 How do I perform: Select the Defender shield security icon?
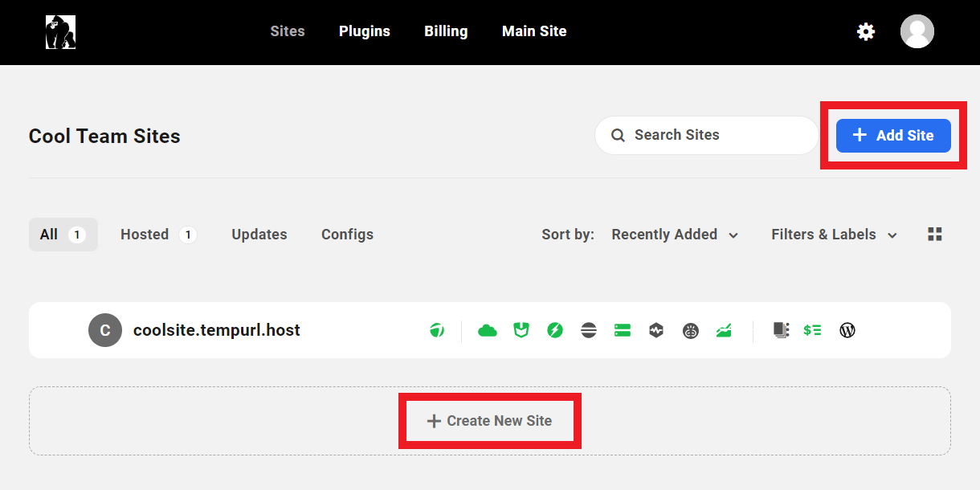click(x=521, y=330)
